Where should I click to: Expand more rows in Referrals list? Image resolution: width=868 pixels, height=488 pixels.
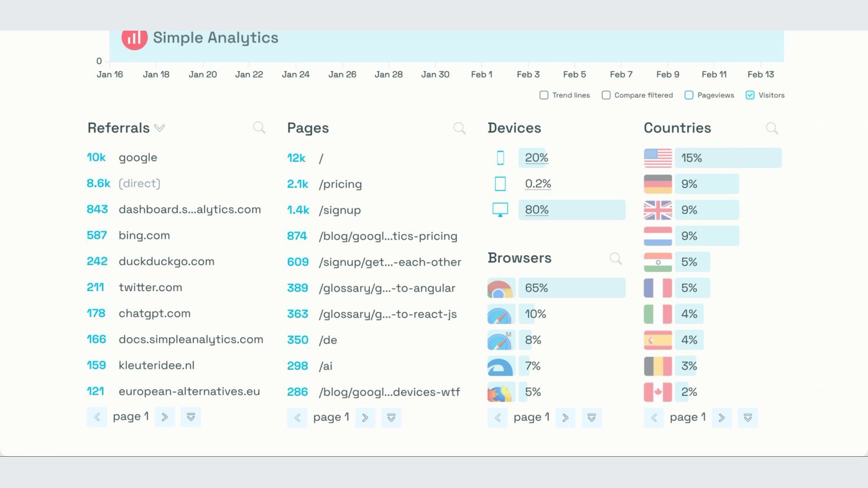[x=190, y=417]
